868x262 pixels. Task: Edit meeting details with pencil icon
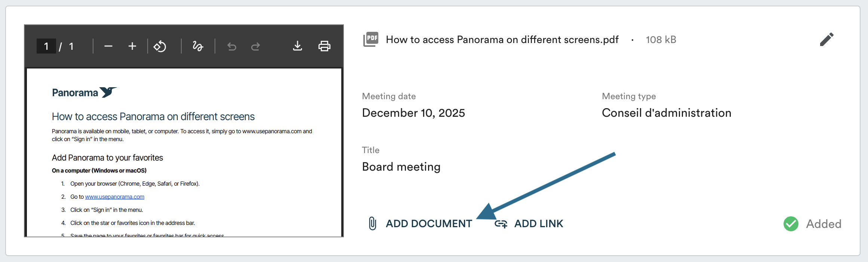point(827,39)
